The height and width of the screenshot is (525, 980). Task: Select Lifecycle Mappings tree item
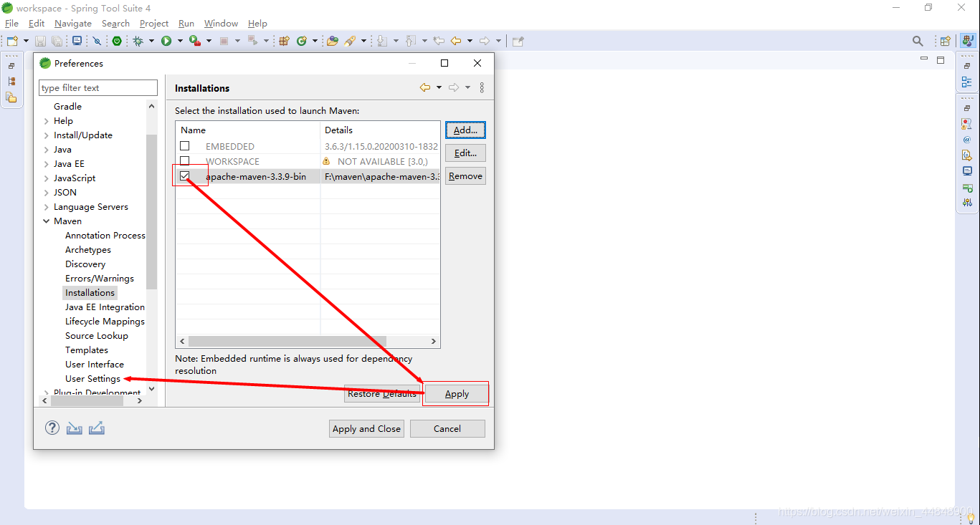coord(105,322)
